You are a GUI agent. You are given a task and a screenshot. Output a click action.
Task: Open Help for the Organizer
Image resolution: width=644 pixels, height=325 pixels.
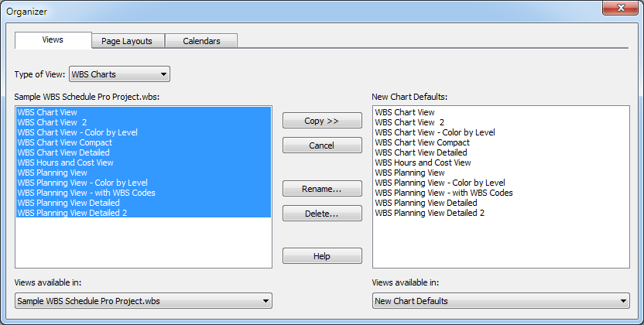pos(321,256)
